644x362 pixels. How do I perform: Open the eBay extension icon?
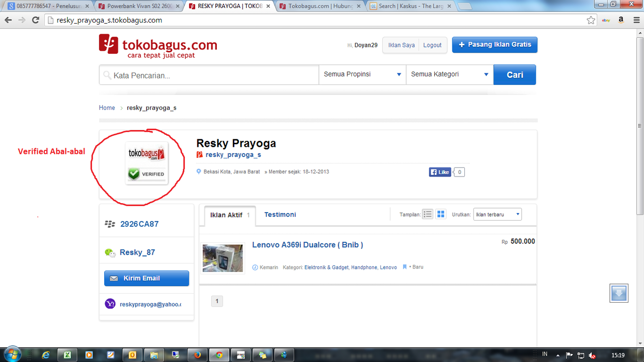606,20
